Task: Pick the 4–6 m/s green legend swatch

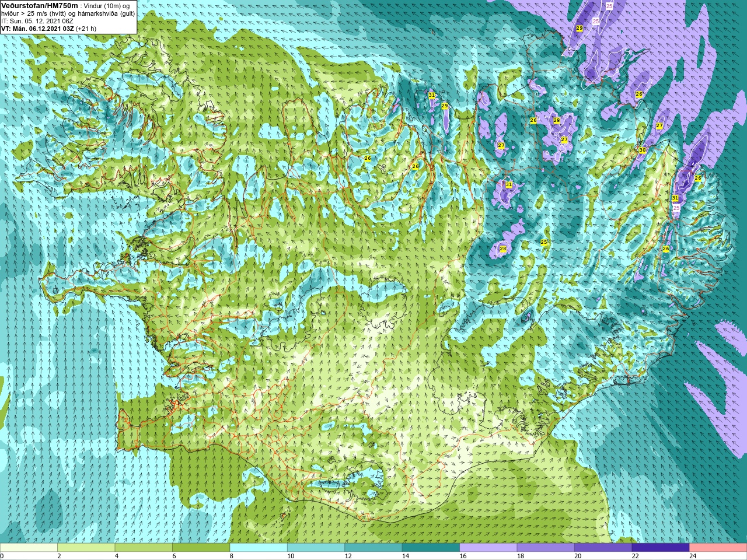Action: (144, 548)
